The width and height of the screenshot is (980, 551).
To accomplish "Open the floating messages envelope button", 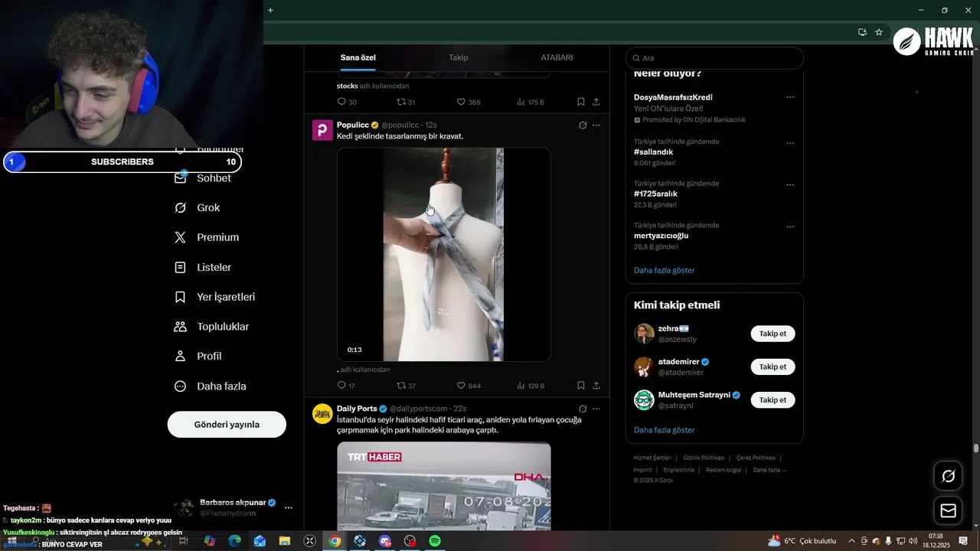I will [x=949, y=510].
